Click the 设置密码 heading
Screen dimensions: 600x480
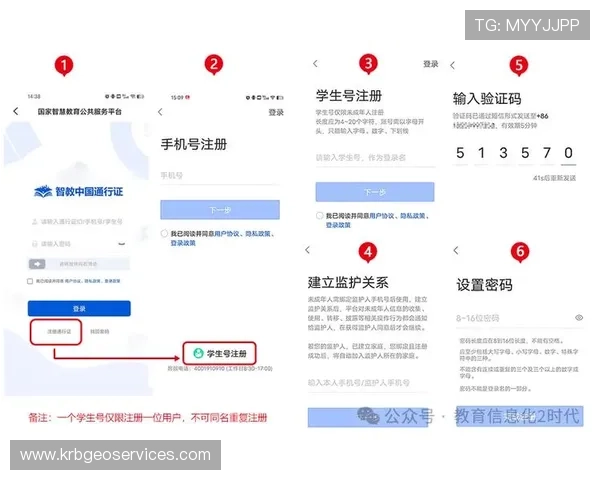484,285
